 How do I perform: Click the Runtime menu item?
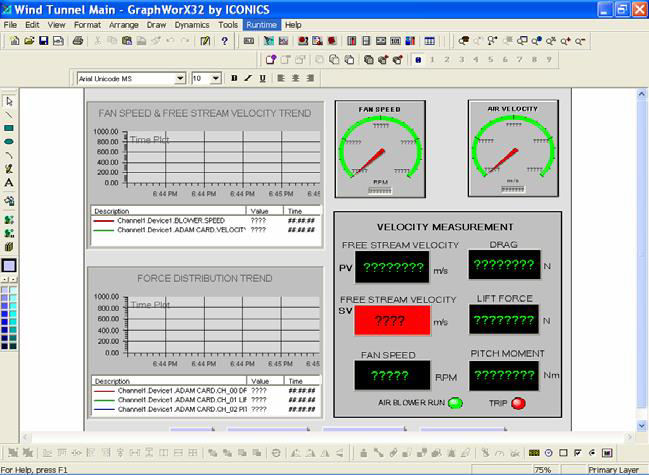pyautogui.click(x=262, y=25)
